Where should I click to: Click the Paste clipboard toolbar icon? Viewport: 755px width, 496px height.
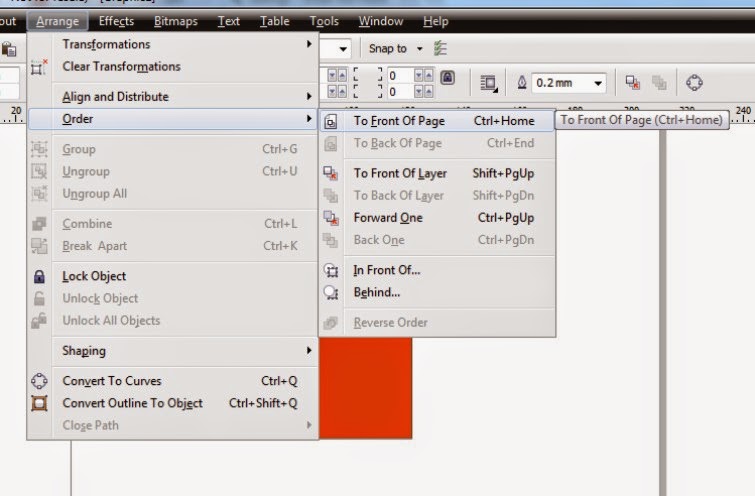[9, 49]
